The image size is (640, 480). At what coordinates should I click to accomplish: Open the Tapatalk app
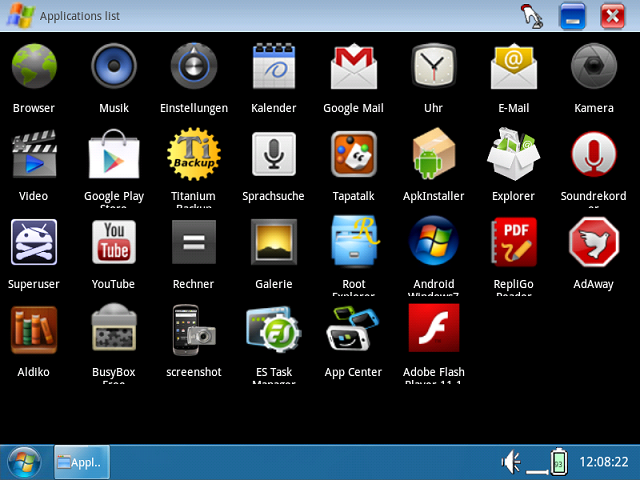pyautogui.click(x=354, y=154)
